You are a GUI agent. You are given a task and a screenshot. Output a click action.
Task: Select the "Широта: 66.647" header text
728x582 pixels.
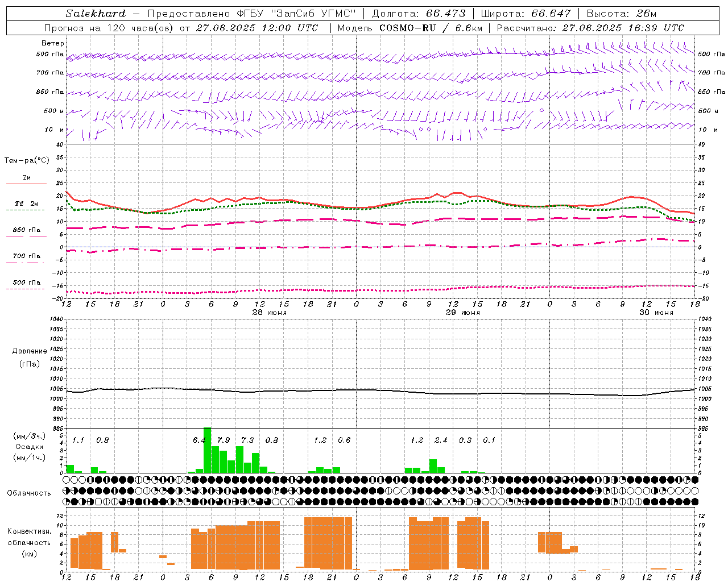[x=526, y=14]
